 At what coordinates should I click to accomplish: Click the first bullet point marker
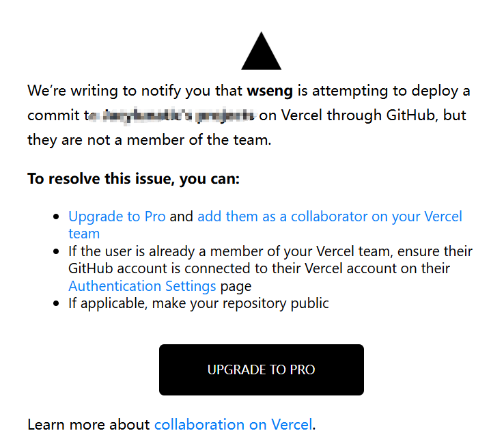tap(56, 217)
